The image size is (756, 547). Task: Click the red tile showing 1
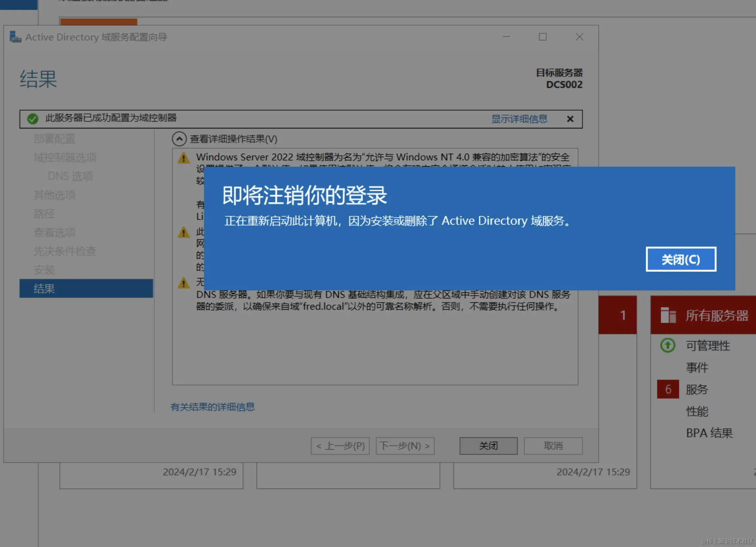click(x=618, y=315)
